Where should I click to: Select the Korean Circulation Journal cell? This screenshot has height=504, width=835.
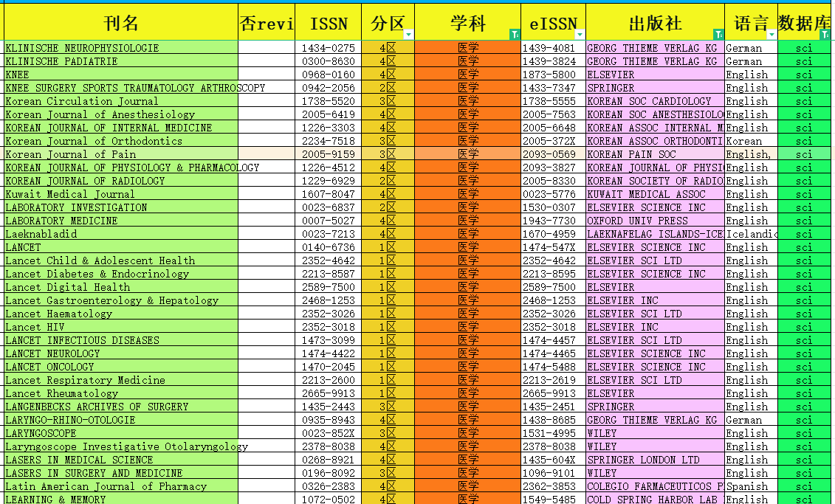(121, 101)
